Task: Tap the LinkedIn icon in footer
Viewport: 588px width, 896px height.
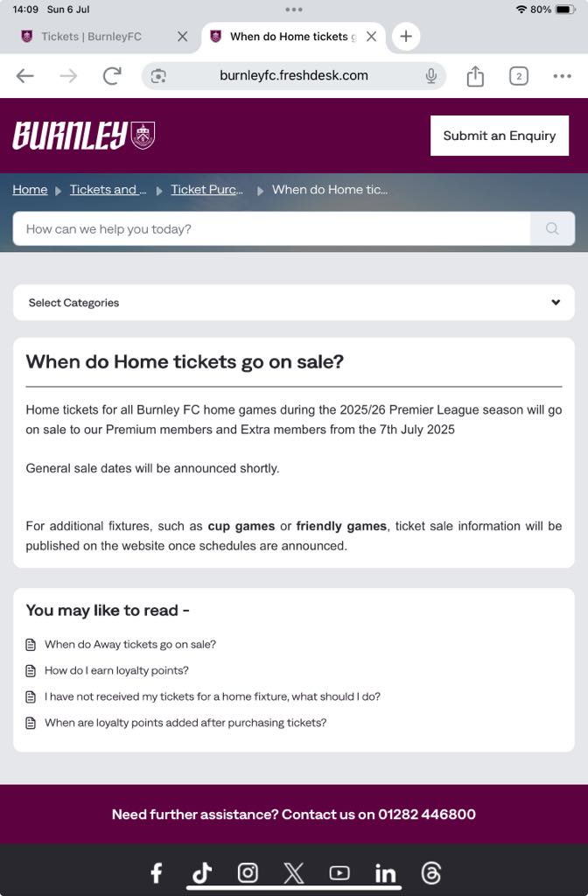Action: click(x=385, y=872)
